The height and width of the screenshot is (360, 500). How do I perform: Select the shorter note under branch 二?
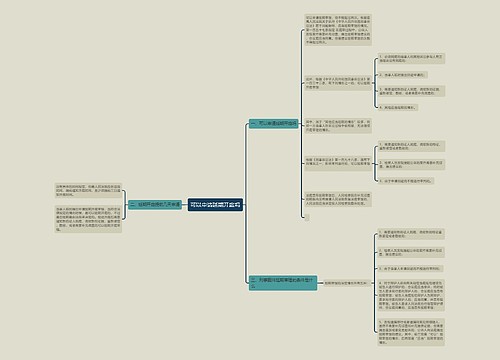tap(88, 190)
